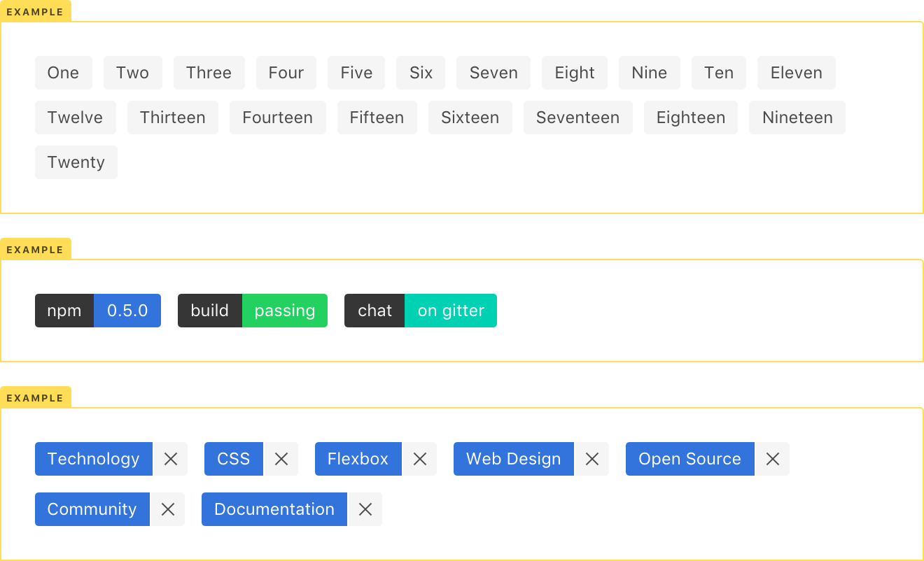Click the turquoise on gitter tag
The height and width of the screenshot is (561, 924).
[x=451, y=311]
